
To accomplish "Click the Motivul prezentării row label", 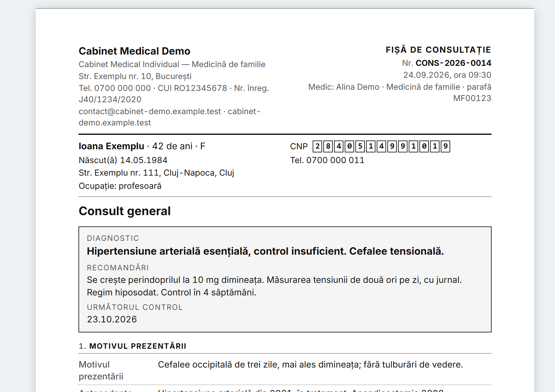I will tap(101, 370).
